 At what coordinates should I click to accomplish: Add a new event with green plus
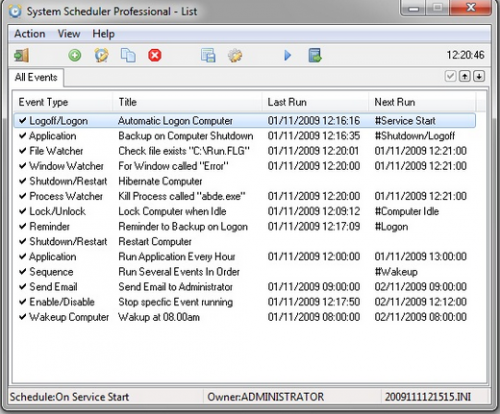click(75, 55)
